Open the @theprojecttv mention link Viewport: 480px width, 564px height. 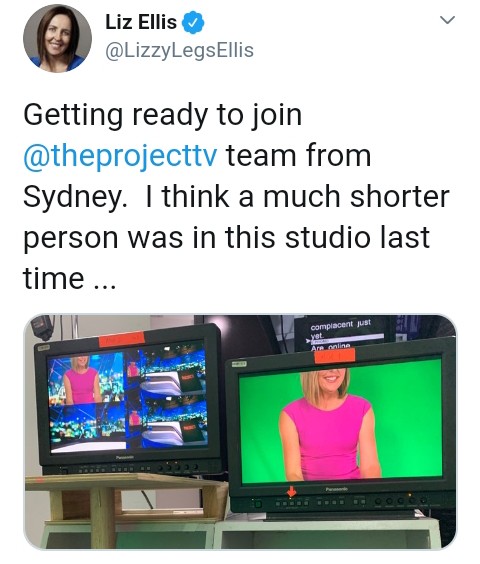pos(120,156)
